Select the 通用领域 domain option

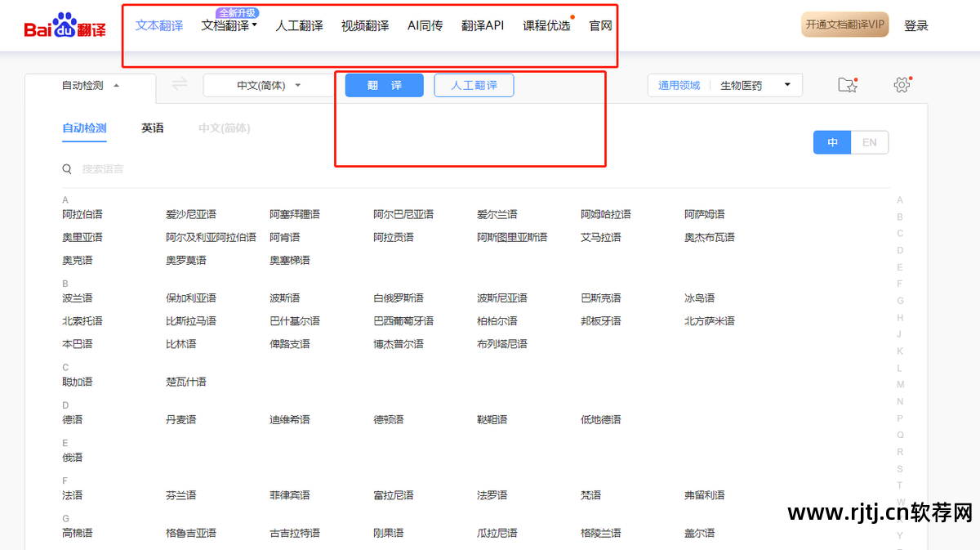[x=679, y=85]
